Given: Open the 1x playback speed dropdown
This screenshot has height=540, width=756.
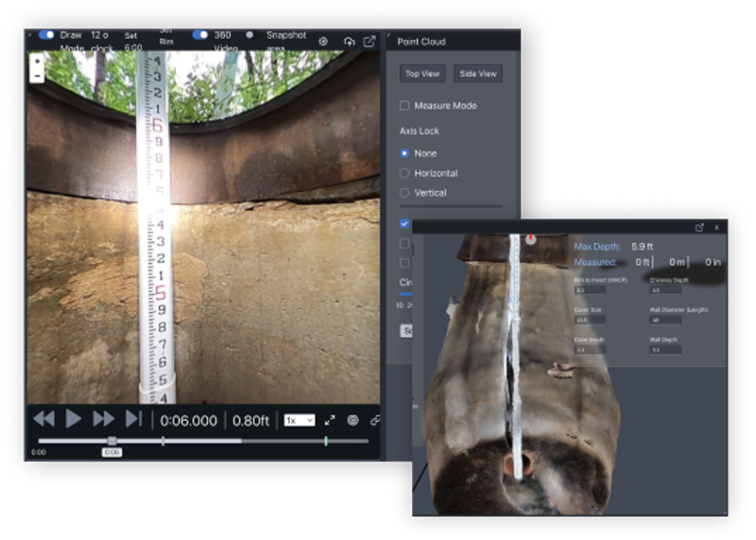Looking at the screenshot, I should point(300,420).
